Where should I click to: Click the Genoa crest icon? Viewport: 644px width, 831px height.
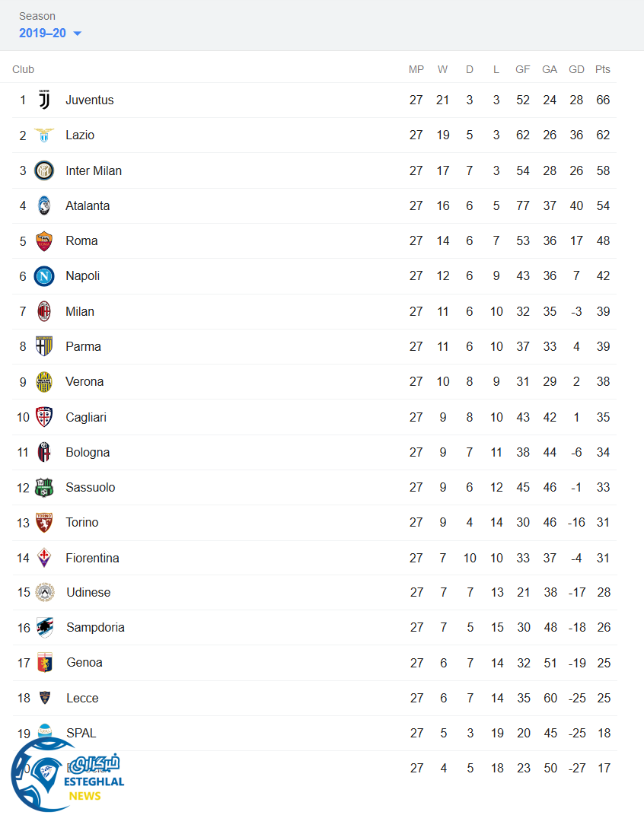[45, 663]
